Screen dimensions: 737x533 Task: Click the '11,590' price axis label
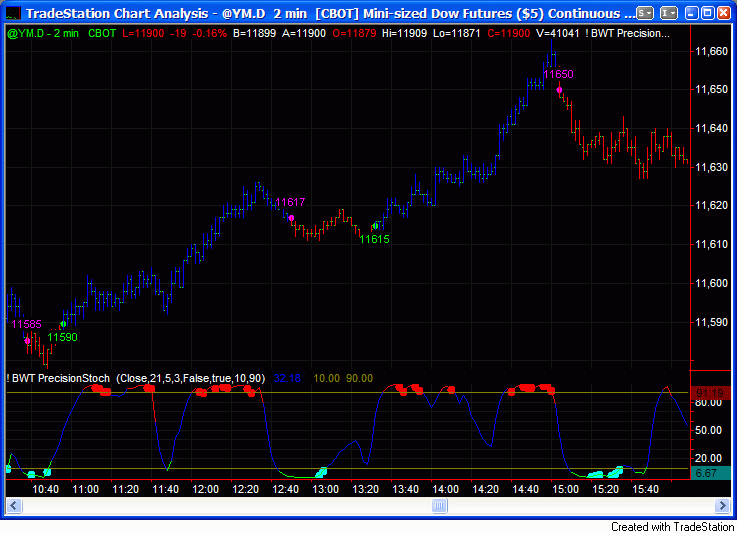[x=711, y=322]
